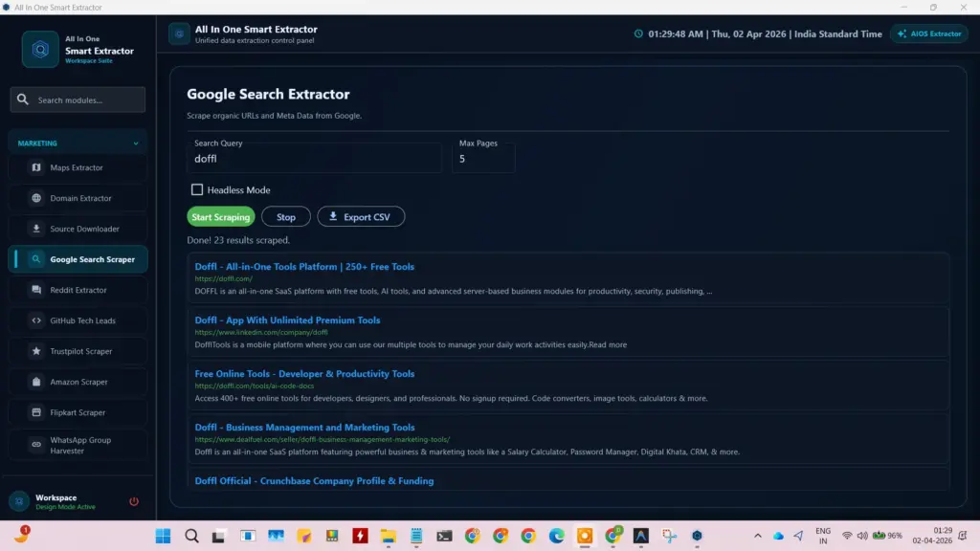Open the Source Downloader module
980x551 pixels.
click(x=78, y=229)
